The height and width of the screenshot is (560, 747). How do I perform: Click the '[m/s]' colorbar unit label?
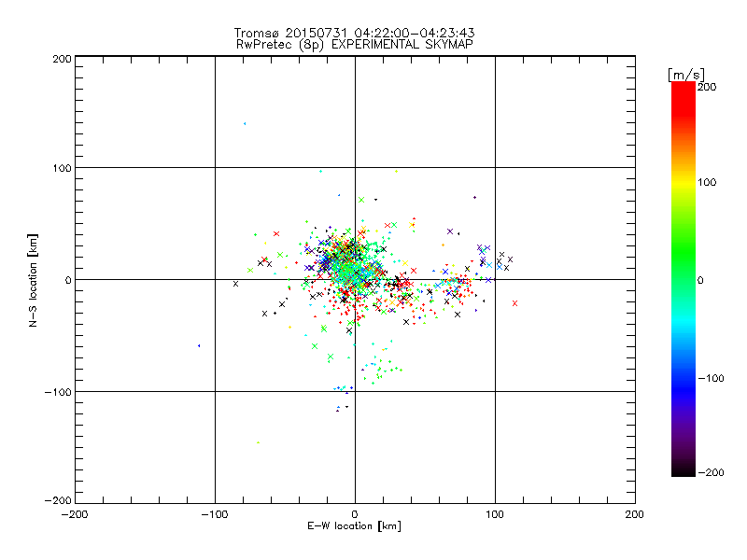686,75
